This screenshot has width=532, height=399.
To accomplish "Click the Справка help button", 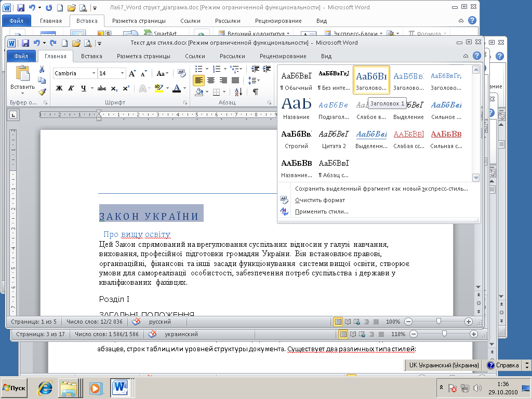I will 503,365.
